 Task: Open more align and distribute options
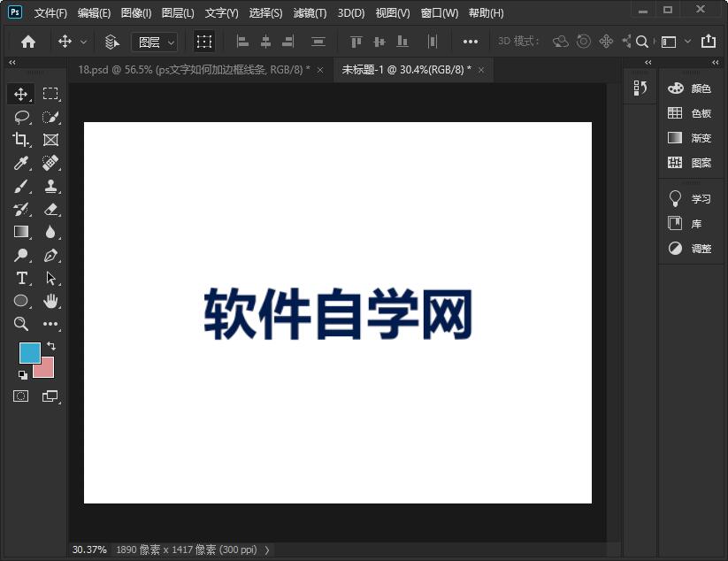click(x=471, y=42)
